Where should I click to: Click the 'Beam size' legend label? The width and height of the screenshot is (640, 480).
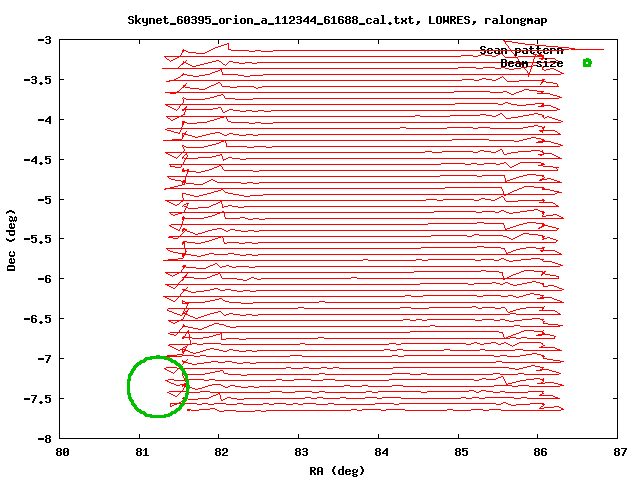tap(531, 63)
